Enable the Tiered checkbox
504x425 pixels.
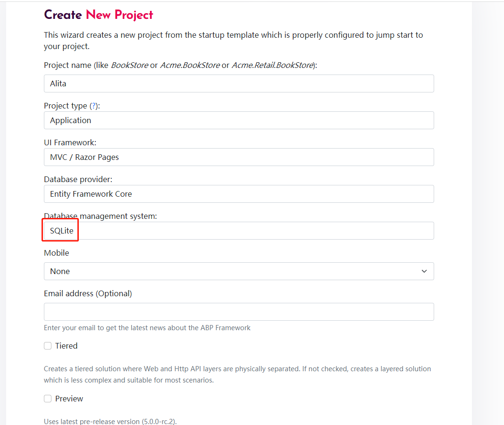(x=47, y=345)
